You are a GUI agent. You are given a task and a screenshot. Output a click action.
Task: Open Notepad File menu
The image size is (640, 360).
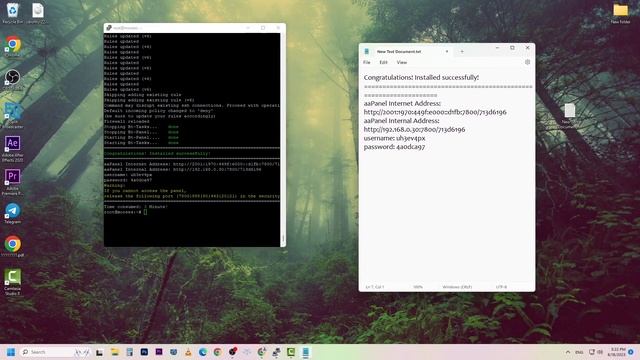pos(367,62)
